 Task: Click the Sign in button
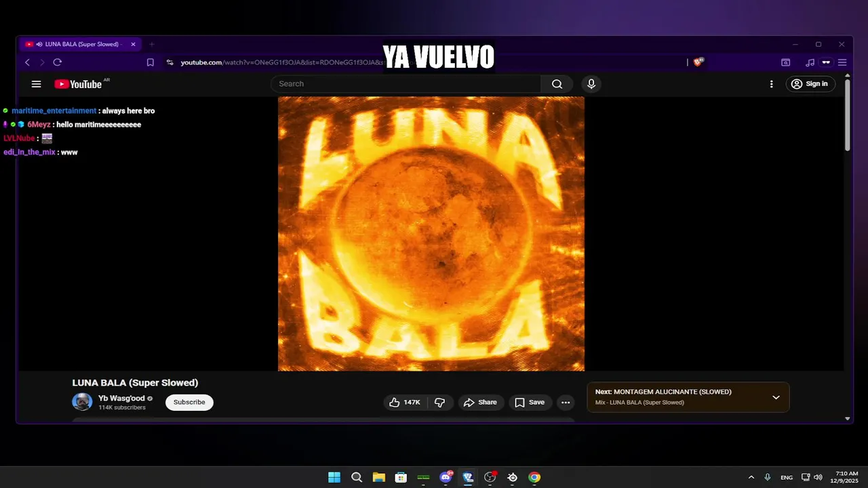[810, 84]
